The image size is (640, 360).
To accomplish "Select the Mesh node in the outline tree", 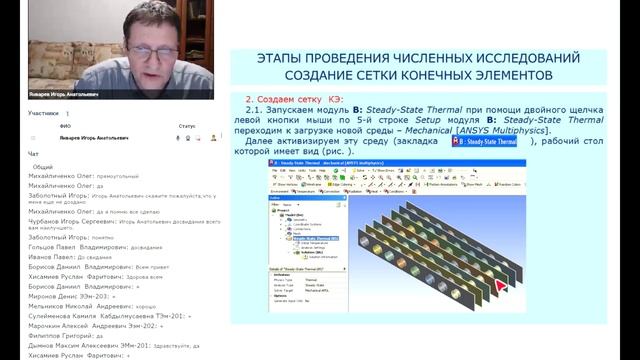I will point(294,233).
